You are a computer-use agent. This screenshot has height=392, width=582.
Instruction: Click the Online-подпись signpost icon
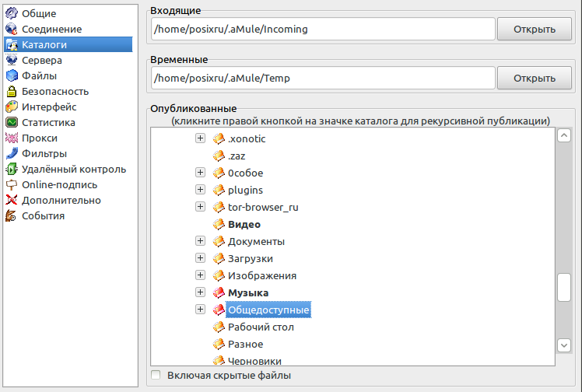point(12,184)
